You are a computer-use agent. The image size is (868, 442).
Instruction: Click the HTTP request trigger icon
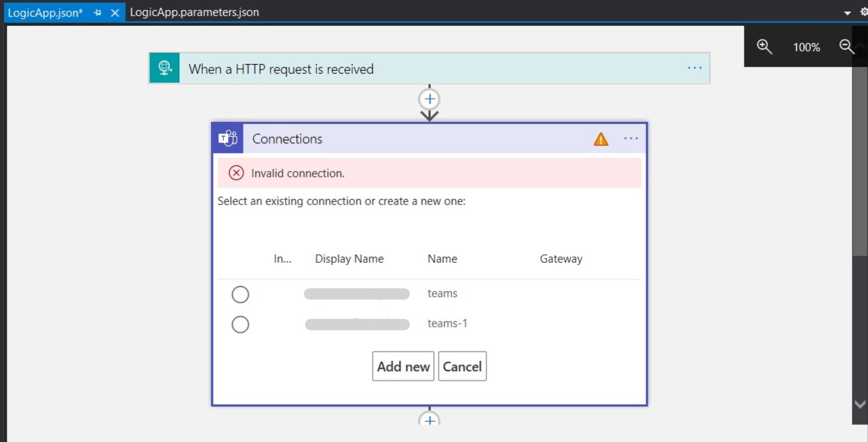pyautogui.click(x=165, y=68)
